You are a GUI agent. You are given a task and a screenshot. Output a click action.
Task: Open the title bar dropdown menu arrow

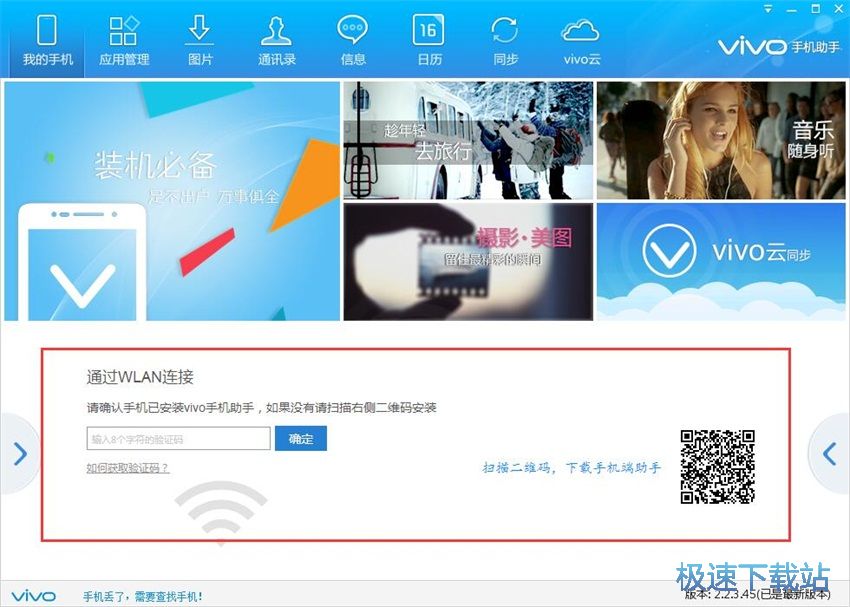[768, 9]
